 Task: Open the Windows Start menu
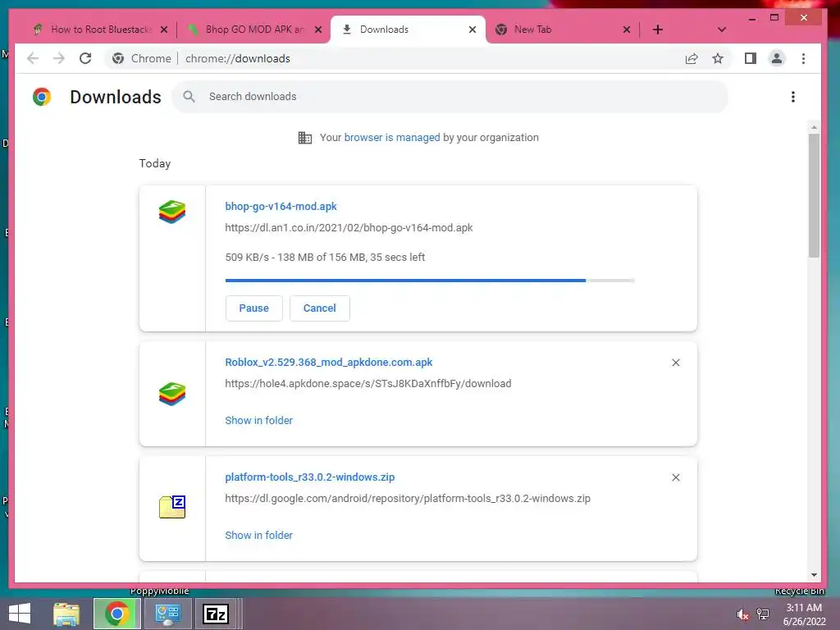coord(20,614)
